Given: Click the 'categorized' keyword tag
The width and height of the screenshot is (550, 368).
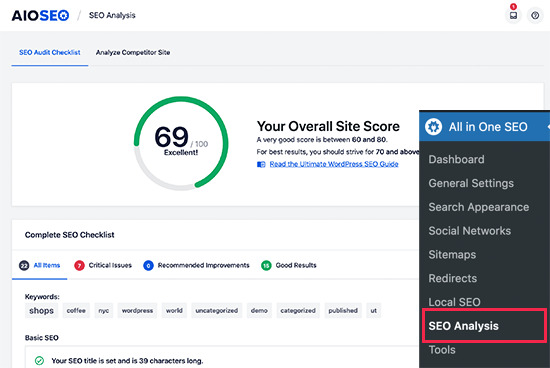Looking at the screenshot, I should click(298, 311).
